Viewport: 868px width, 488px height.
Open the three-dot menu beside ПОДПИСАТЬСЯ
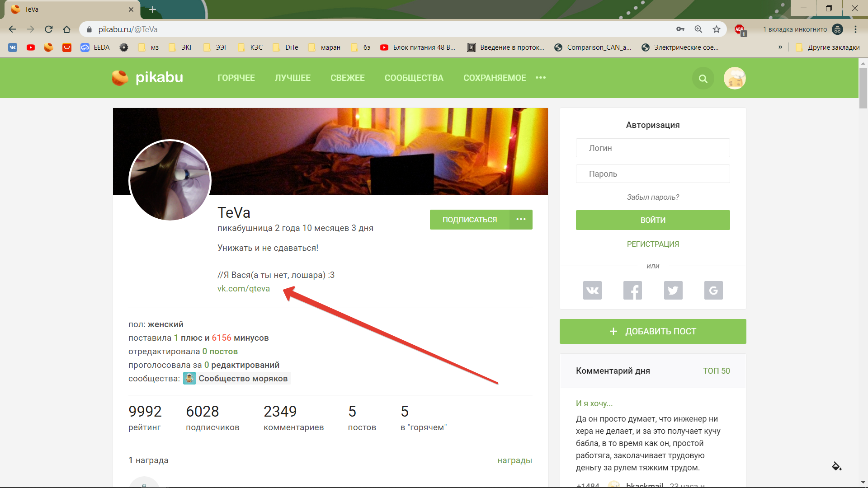coord(521,220)
